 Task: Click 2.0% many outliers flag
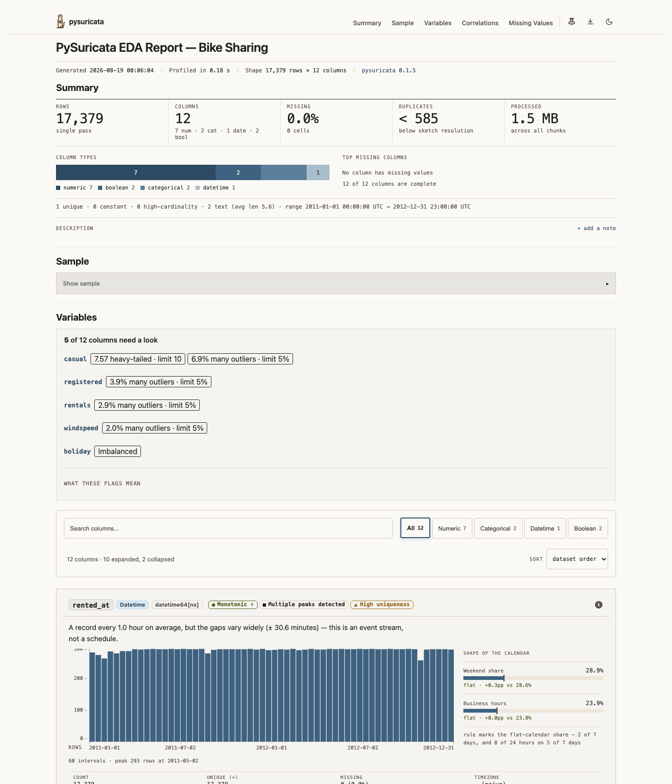154,428
